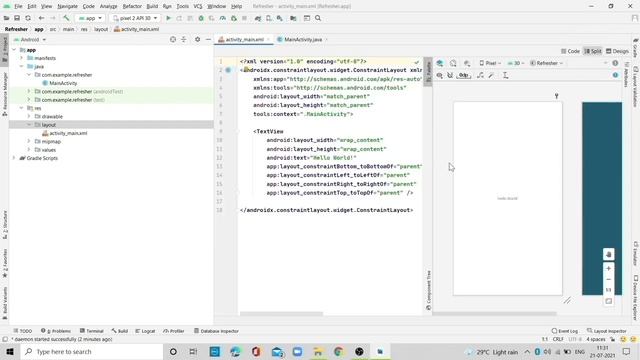Open the File menu
The width and height of the screenshot is (640, 360).
(18, 7)
